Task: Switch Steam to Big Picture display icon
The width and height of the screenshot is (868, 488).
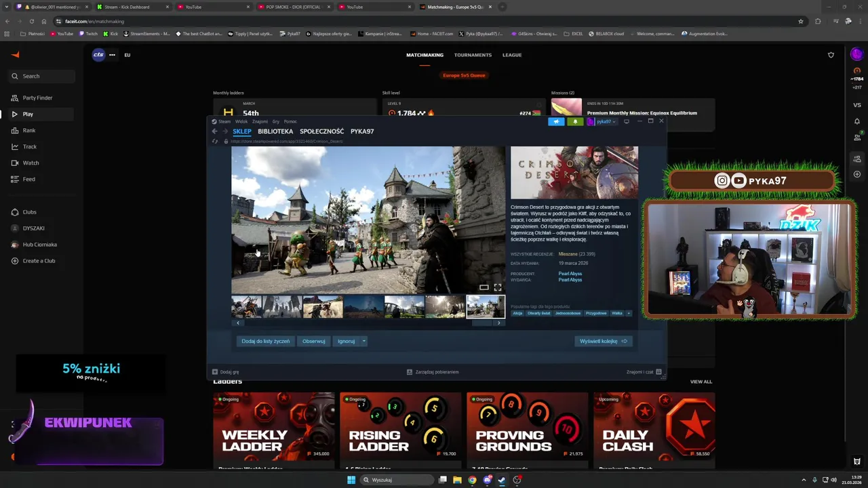Action: (626, 121)
